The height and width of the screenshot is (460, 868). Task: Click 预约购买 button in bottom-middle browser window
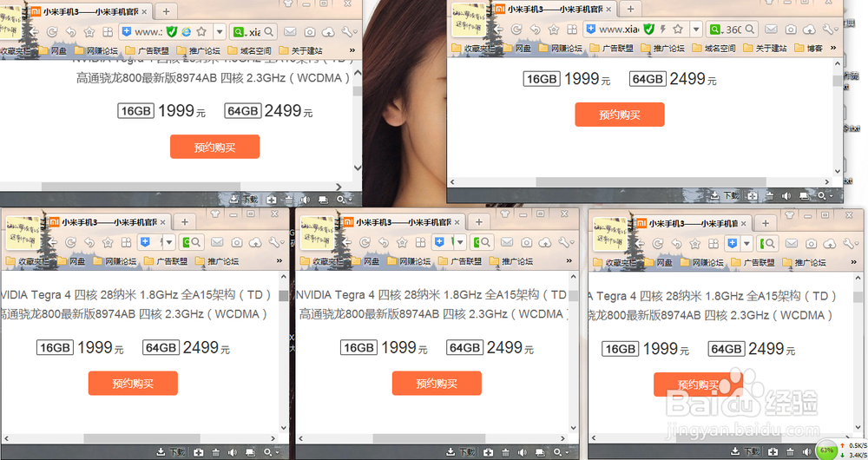tap(437, 384)
